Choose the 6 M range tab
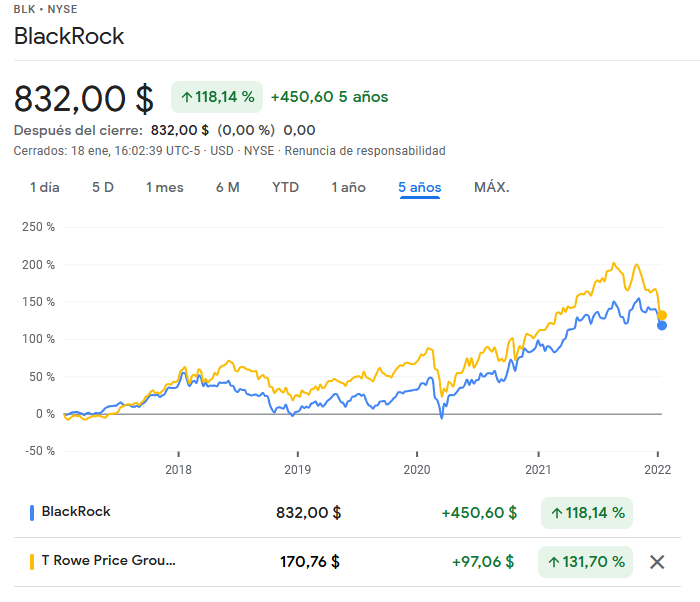This screenshot has height=602, width=700. pos(227,187)
